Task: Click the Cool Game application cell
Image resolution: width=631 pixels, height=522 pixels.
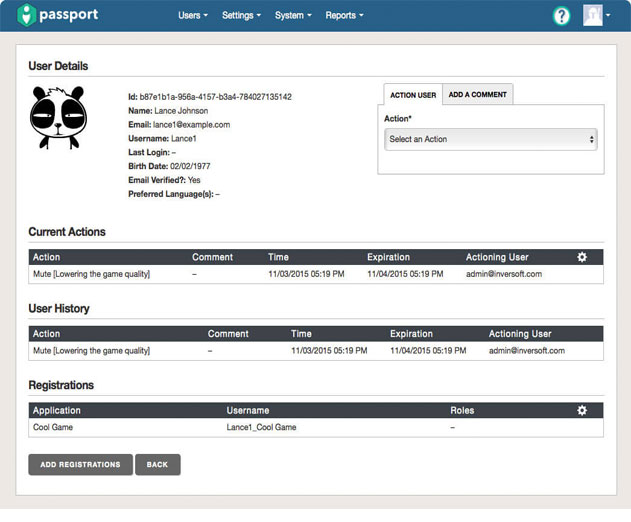Action: [x=53, y=427]
